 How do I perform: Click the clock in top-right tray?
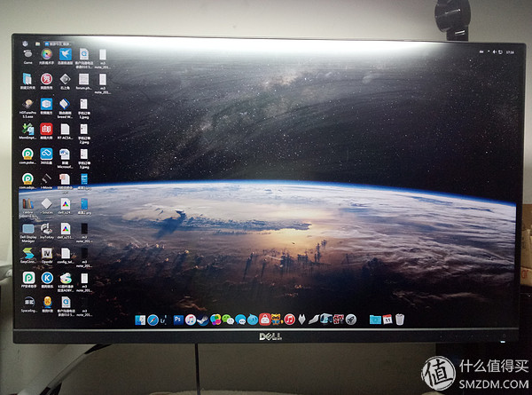tap(510, 52)
